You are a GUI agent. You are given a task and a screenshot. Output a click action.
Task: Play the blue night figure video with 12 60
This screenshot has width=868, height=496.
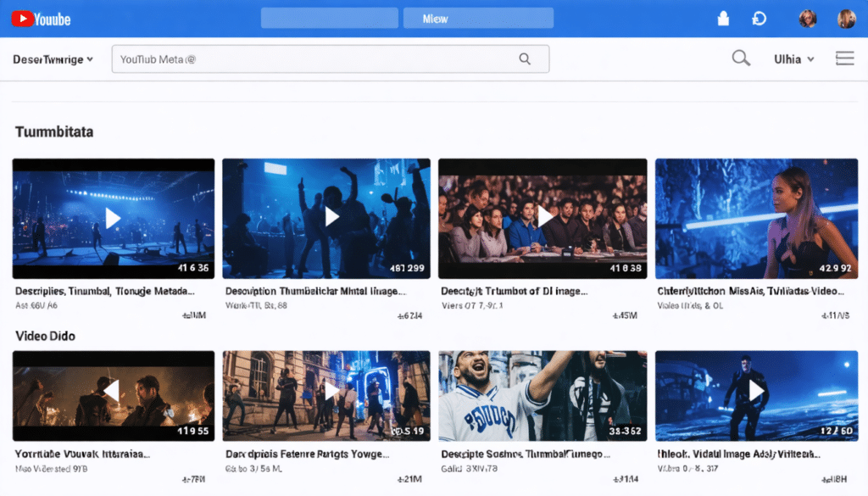tap(756, 391)
